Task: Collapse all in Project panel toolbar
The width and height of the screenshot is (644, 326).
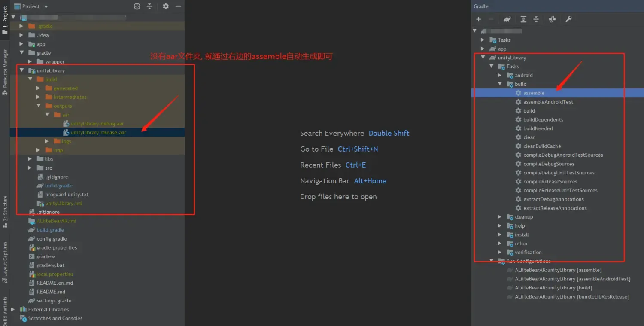Action: [149, 6]
